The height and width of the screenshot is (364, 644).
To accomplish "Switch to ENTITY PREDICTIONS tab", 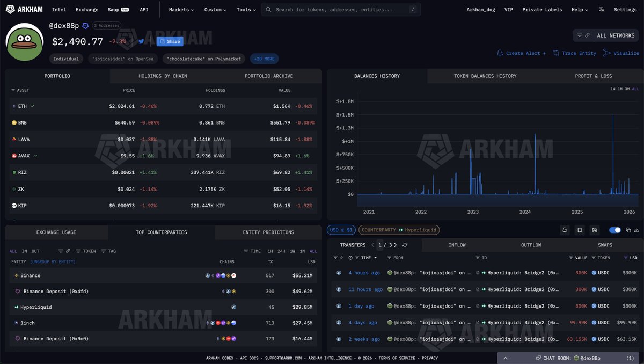I will (x=268, y=232).
